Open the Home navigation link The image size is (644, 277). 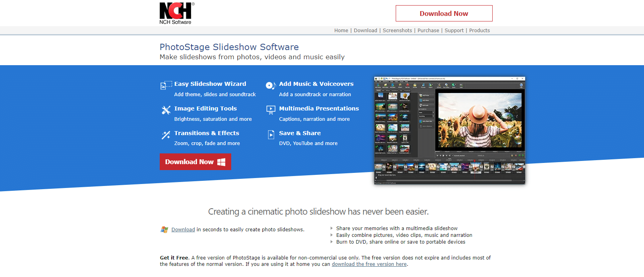341,31
